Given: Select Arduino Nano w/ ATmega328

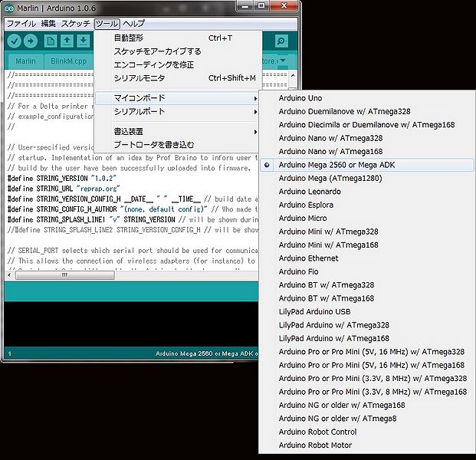Looking at the screenshot, I should (x=366, y=138).
